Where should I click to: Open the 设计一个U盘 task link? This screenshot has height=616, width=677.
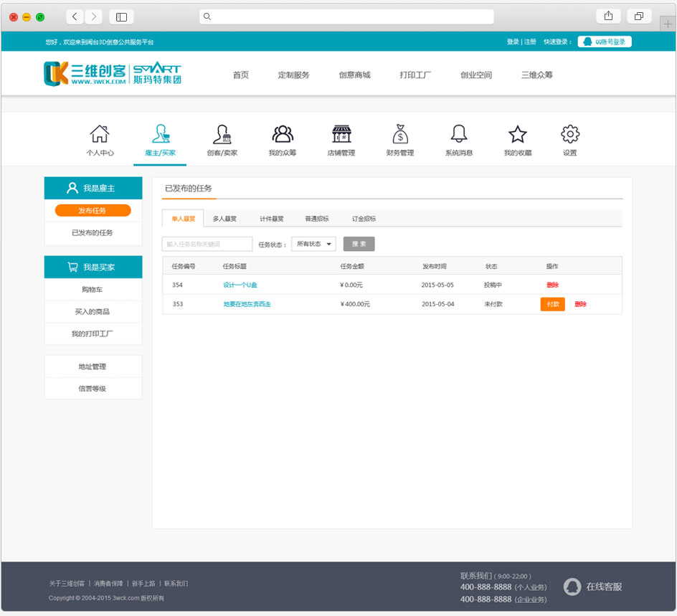[240, 285]
